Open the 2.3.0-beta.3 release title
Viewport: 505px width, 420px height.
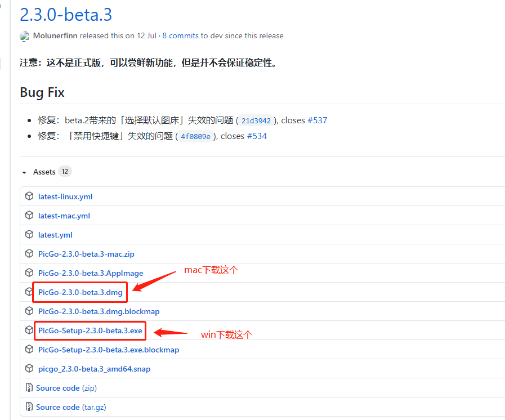click(66, 15)
